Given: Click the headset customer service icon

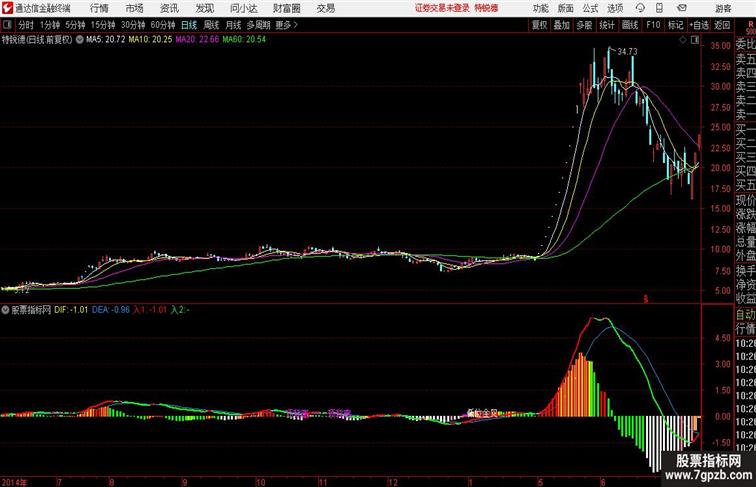Looking at the screenshot, I should click(640, 8).
